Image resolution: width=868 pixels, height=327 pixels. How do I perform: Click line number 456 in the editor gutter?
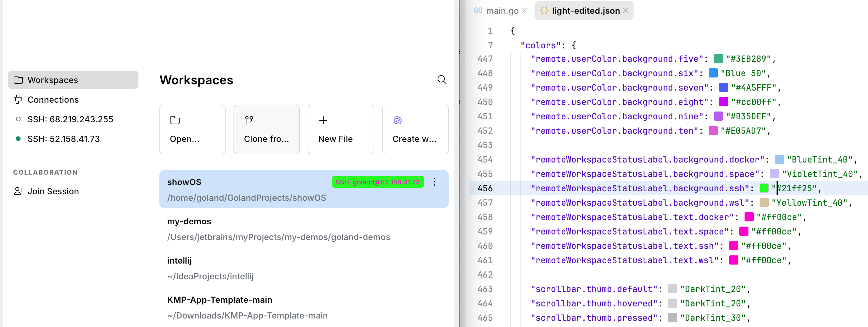point(485,188)
